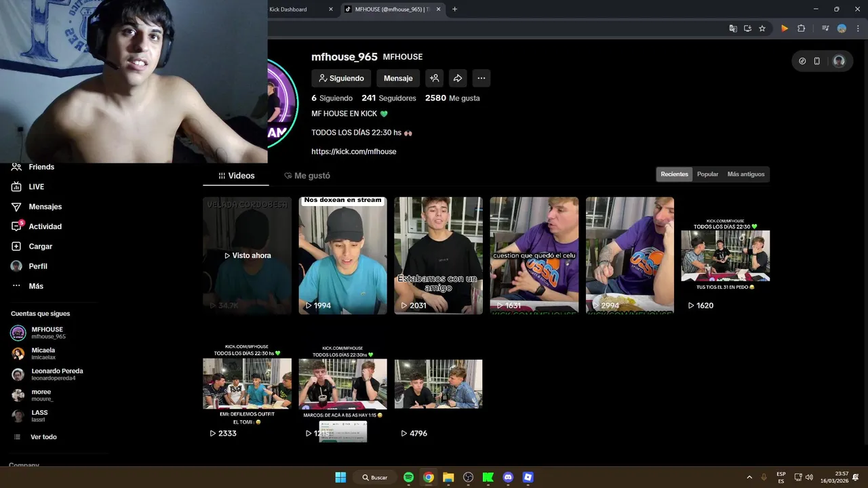Click the orange play extension icon
The image size is (868, 488).
tap(785, 28)
